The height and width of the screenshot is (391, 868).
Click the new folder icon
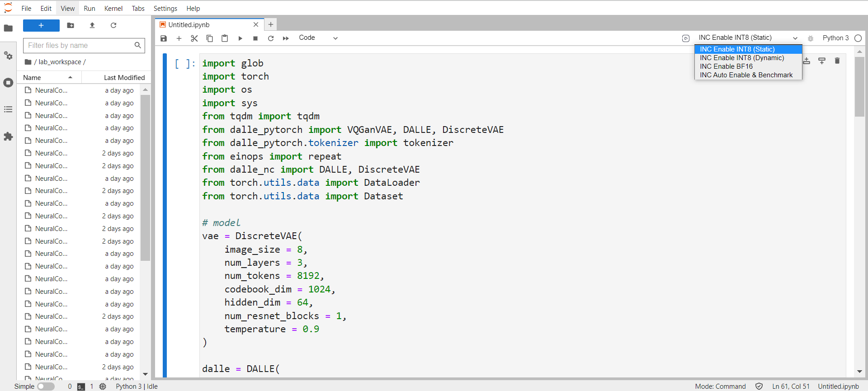pos(71,26)
